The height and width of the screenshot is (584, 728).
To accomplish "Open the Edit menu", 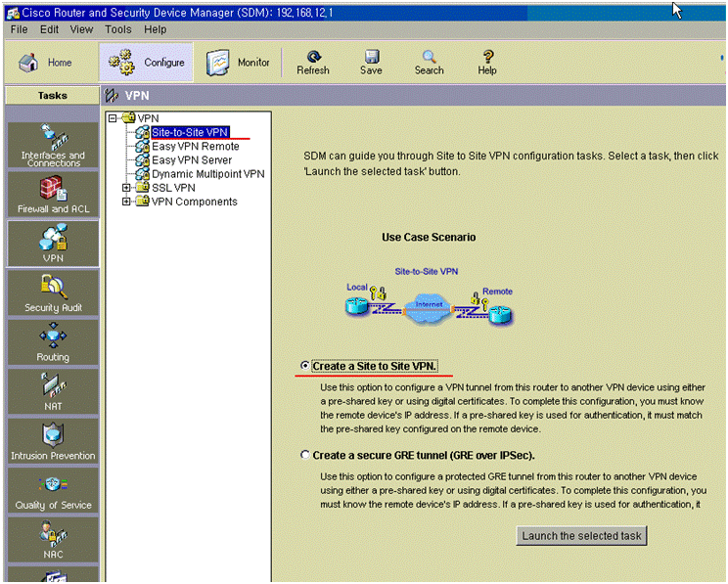I will point(49,29).
